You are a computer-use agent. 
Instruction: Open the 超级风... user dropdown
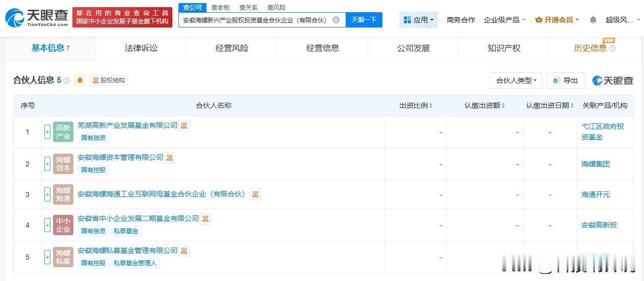[x=622, y=20]
